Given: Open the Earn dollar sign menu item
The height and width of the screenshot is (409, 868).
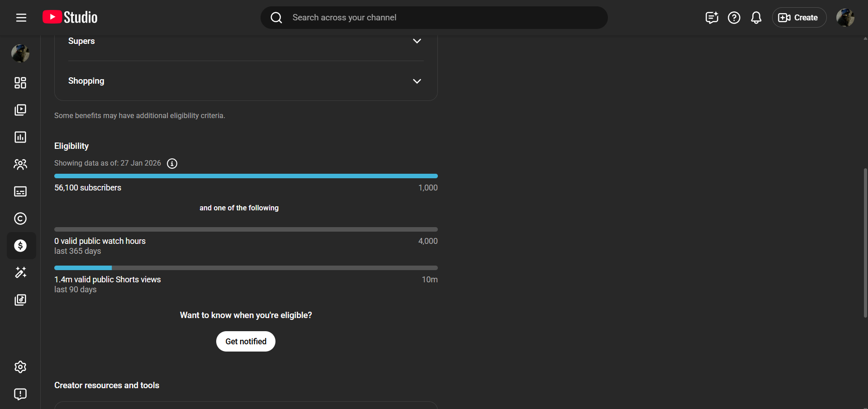Looking at the screenshot, I should [x=20, y=246].
